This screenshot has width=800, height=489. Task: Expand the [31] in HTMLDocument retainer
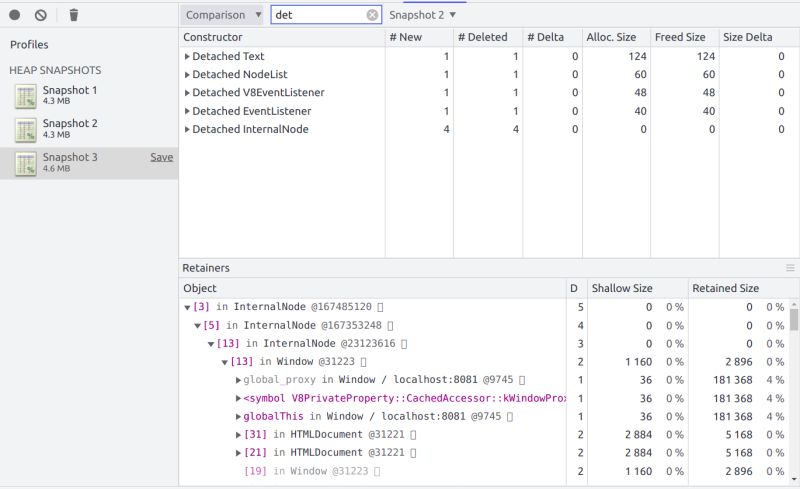coord(238,435)
